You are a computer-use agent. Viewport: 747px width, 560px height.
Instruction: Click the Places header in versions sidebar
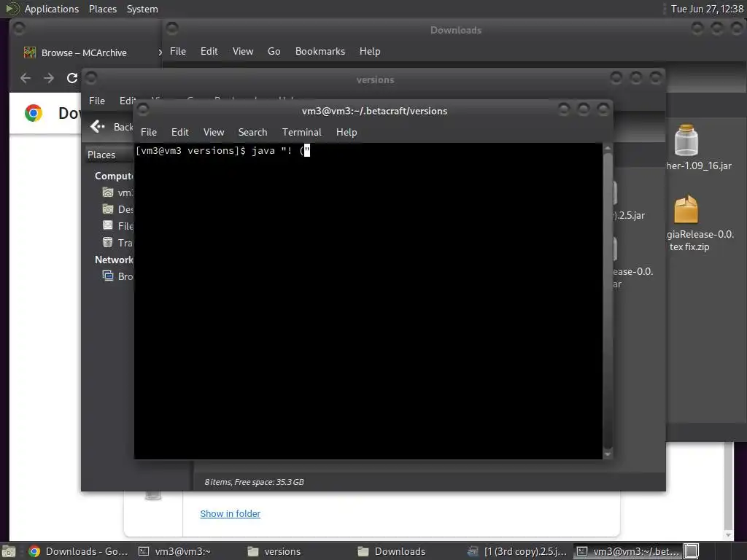pos(101,155)
